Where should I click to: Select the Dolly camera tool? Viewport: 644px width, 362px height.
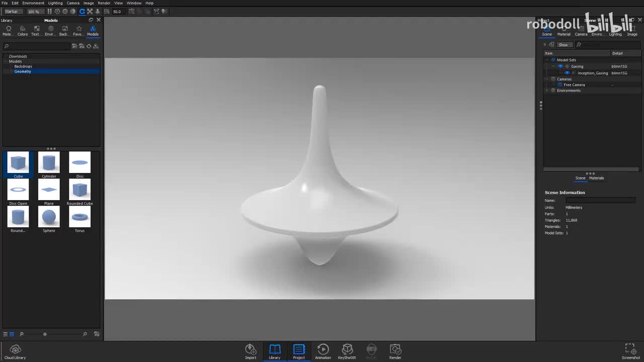click(98, 11)
